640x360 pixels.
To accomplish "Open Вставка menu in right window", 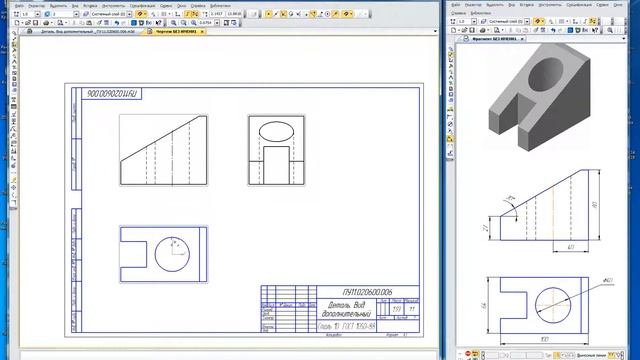I will click(x=527, y=5).
